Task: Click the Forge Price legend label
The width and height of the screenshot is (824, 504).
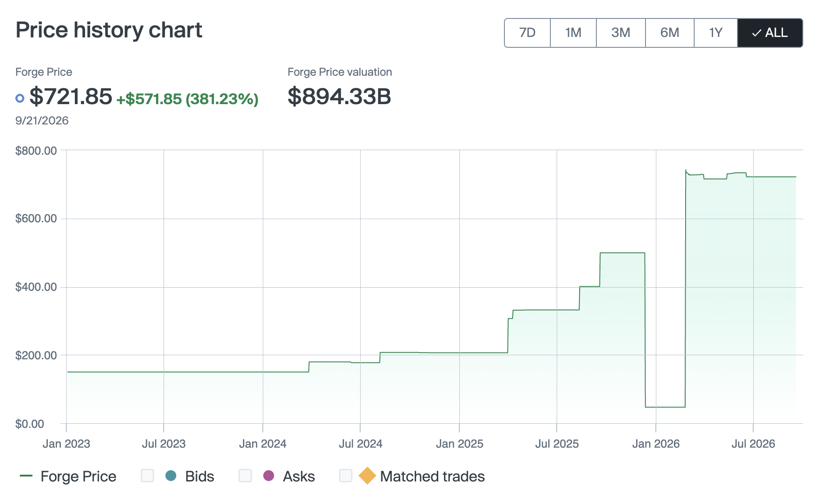Action: pos(78,477)
